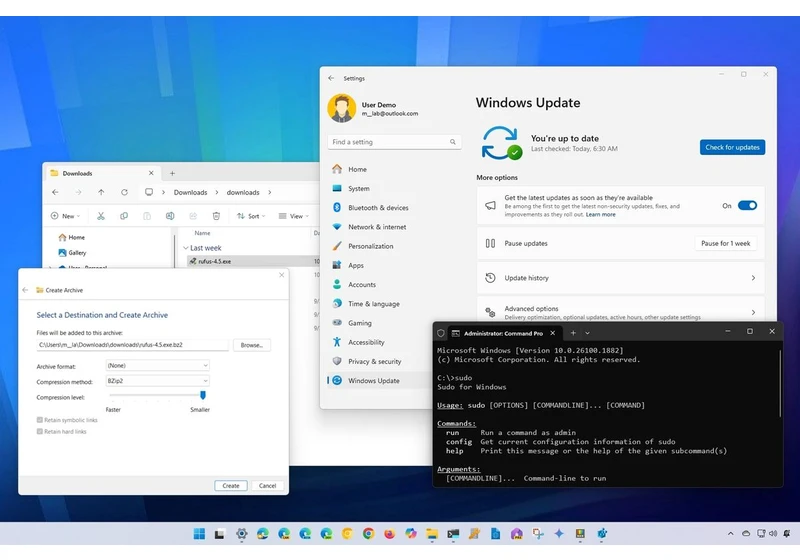The image size is (800, 560).
Task: Launch Google Chrome from the taskbar
Action: [368, 533]
